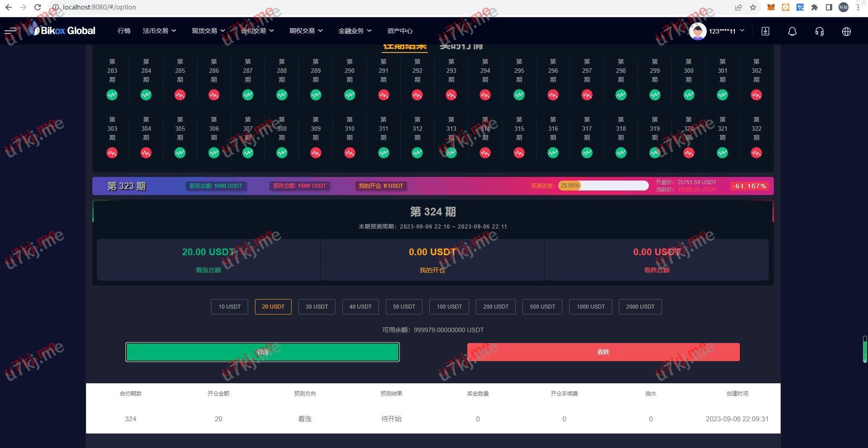The width and height of the screenshot is (868, 448).
Task: Open the notifications bell icon
Action: 792,31
